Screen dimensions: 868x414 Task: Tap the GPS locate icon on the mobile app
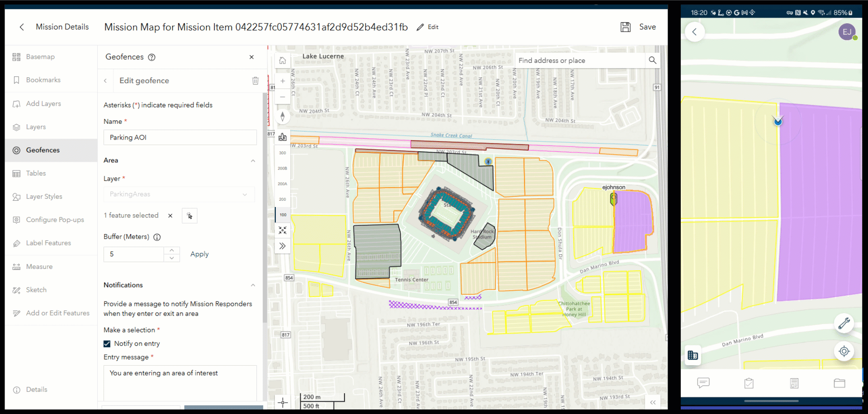click(x=844, y=351)
